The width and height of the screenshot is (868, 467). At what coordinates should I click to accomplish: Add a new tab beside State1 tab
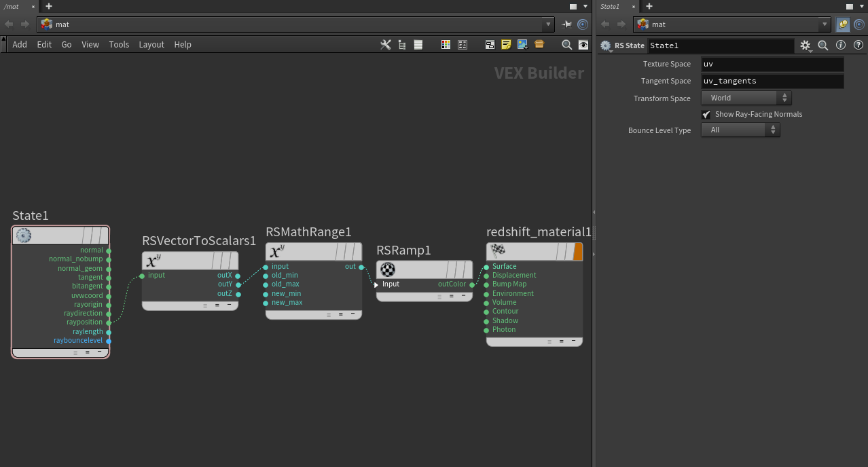tap(649, 6)
